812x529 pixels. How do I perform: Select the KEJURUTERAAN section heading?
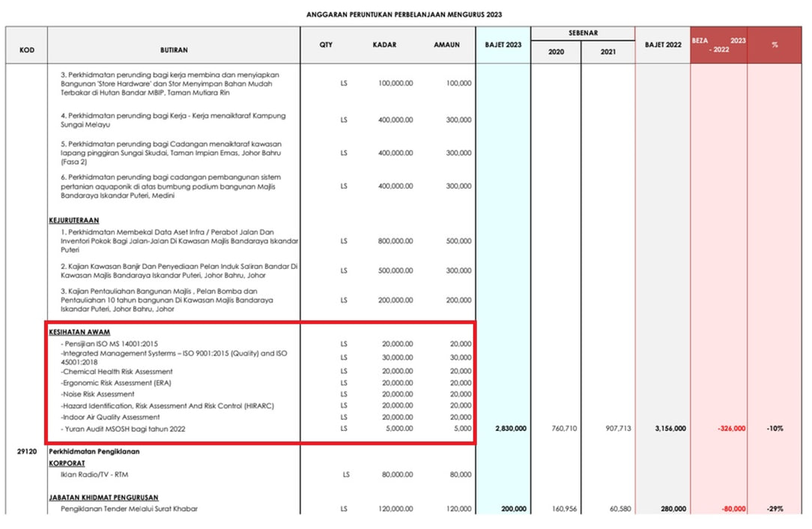pos(74,220)
